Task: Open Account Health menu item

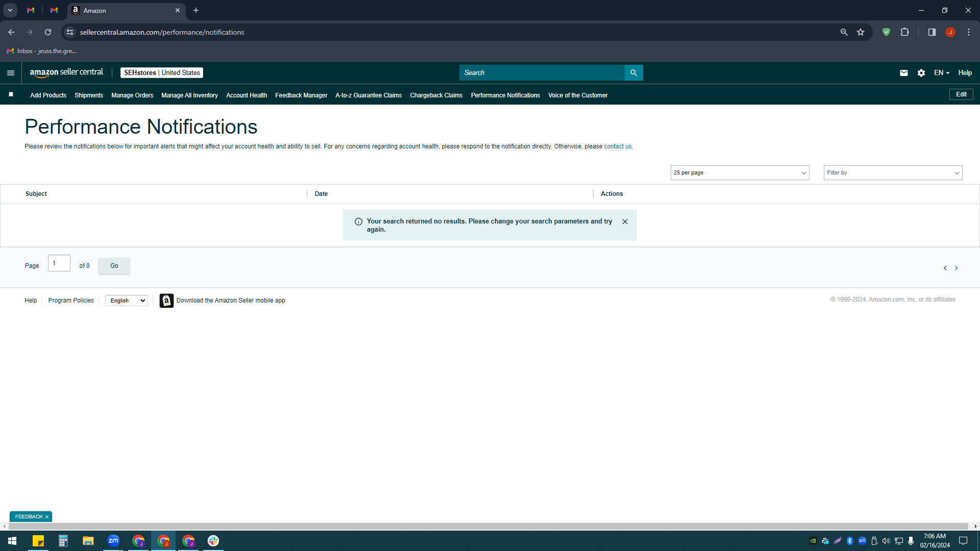Action: (247, 95)
